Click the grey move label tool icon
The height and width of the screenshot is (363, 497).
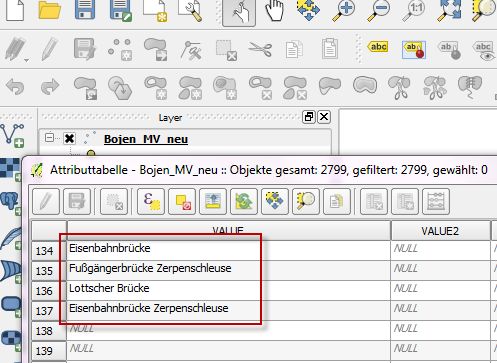click(x=450, y=50)
